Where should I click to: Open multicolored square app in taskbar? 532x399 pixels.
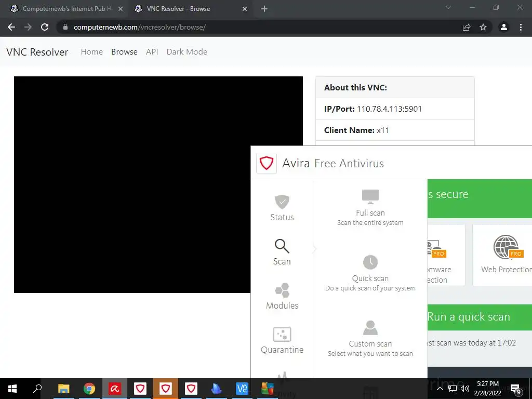click(x=268, y=389)
